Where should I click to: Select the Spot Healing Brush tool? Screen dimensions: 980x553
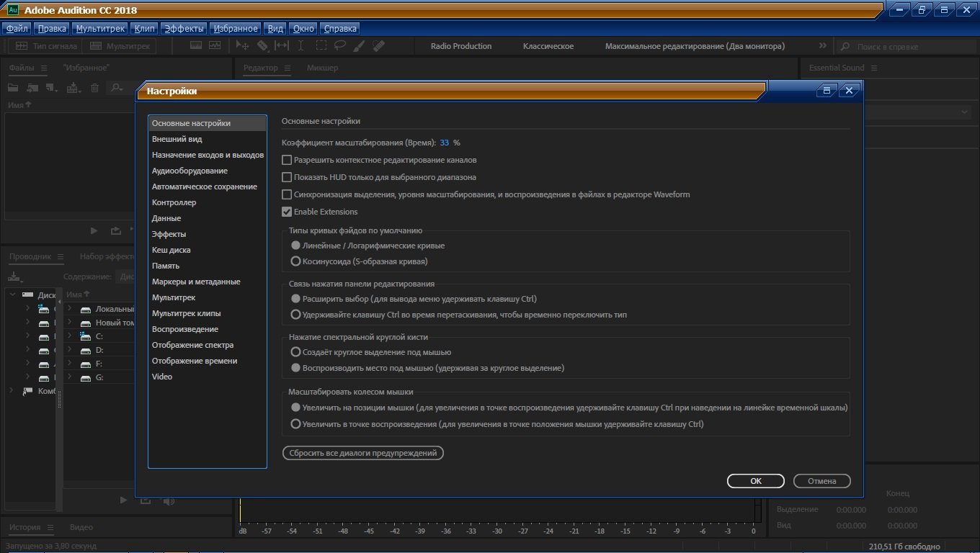coord(378,45)
